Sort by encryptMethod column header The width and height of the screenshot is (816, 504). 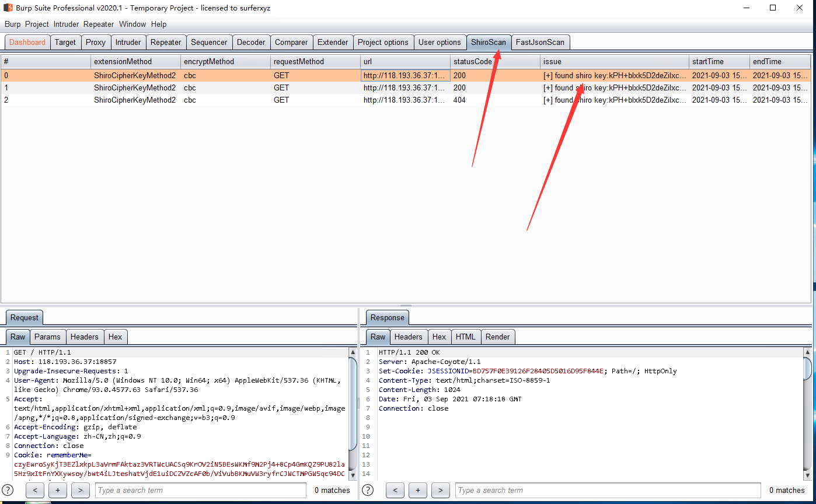pyautogui.click(x=225, y=61)
